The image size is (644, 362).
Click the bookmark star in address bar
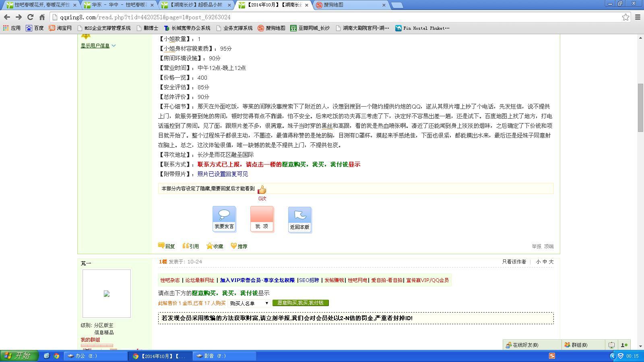pyautogui.click(x=625, y=17)
